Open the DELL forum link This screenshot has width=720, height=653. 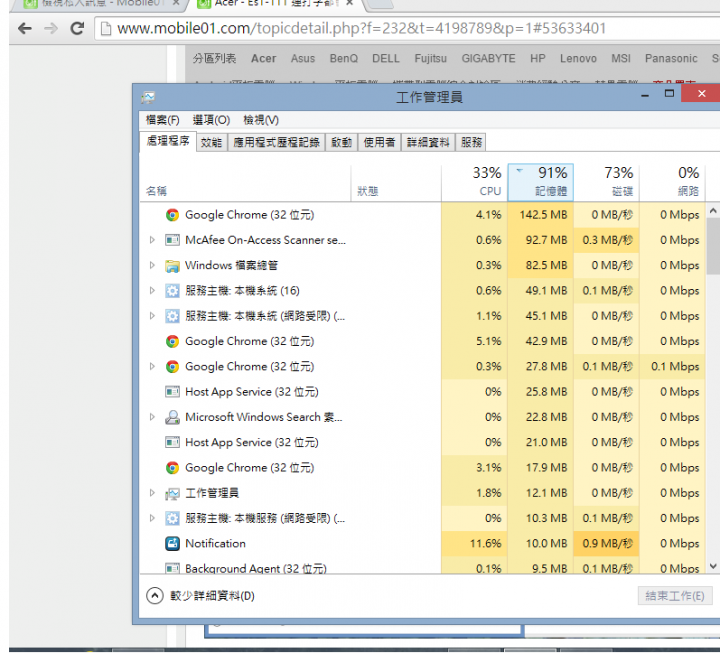(386, 59)
